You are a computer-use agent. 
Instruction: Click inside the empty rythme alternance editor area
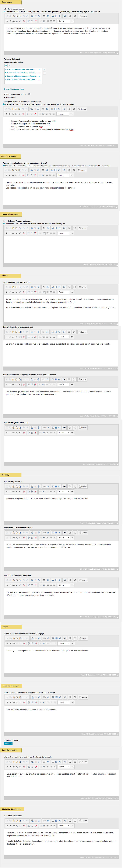coord(61,449)
